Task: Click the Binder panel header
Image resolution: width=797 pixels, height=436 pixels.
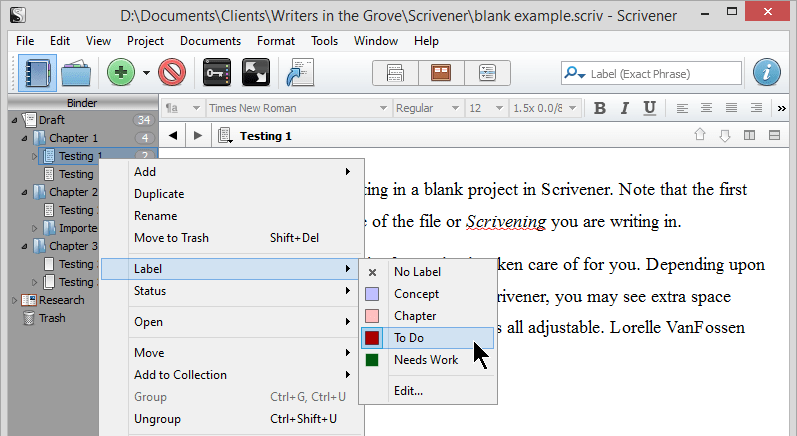Action: coord(82,103)
